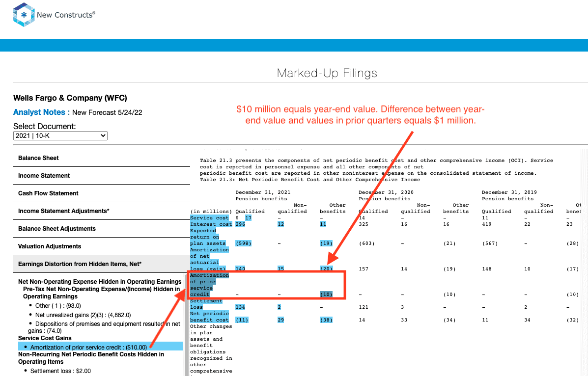Click 2020 qualified interest cost 325
Image resolution: width=588 pixels, height=376 pixels.
pyautogui.click(x=364, y=224)
